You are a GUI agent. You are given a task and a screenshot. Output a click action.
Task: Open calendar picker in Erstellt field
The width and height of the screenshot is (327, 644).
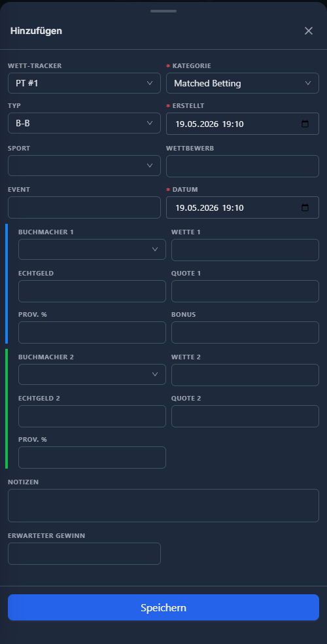[x=305, y=124]
